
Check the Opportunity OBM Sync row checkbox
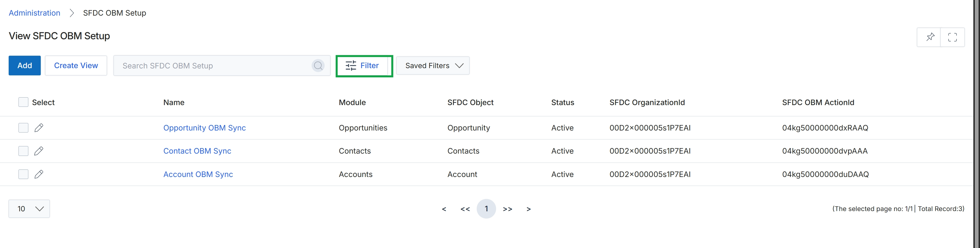click(23, 128)
